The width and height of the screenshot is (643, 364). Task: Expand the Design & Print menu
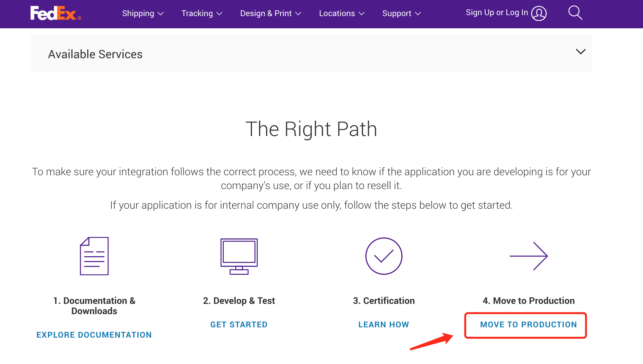[270, 14]
